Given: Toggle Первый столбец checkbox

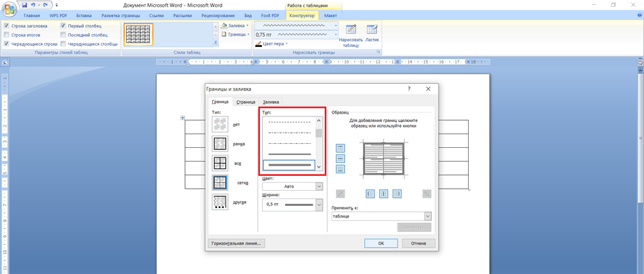Looking at the screenshot, I should (x=63, y=25).
